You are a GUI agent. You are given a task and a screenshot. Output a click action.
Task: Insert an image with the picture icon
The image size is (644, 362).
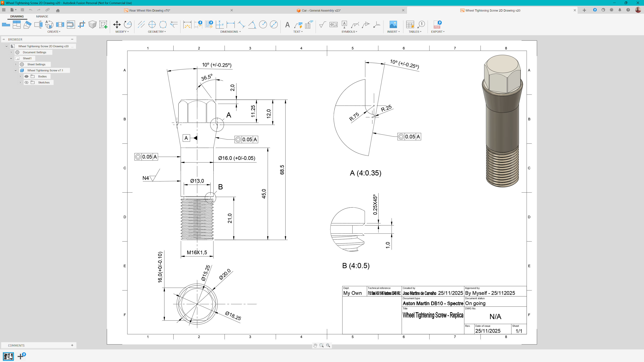click(393, 24)
